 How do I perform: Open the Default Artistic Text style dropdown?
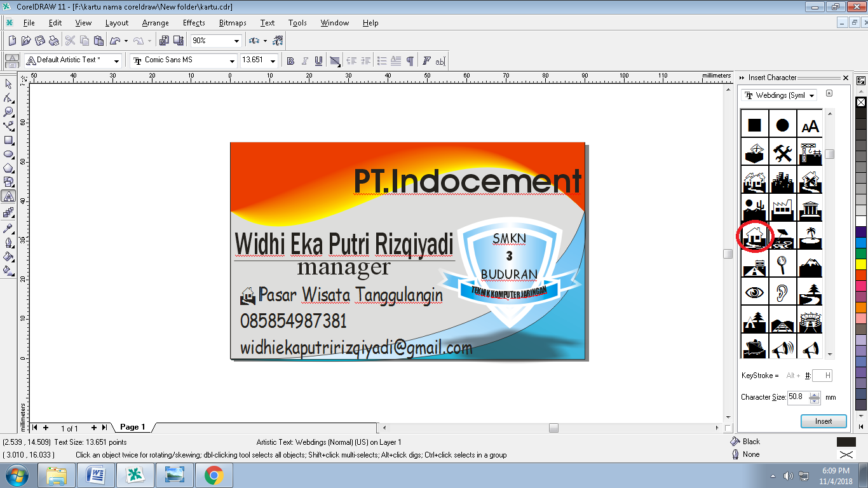point(116,60)
